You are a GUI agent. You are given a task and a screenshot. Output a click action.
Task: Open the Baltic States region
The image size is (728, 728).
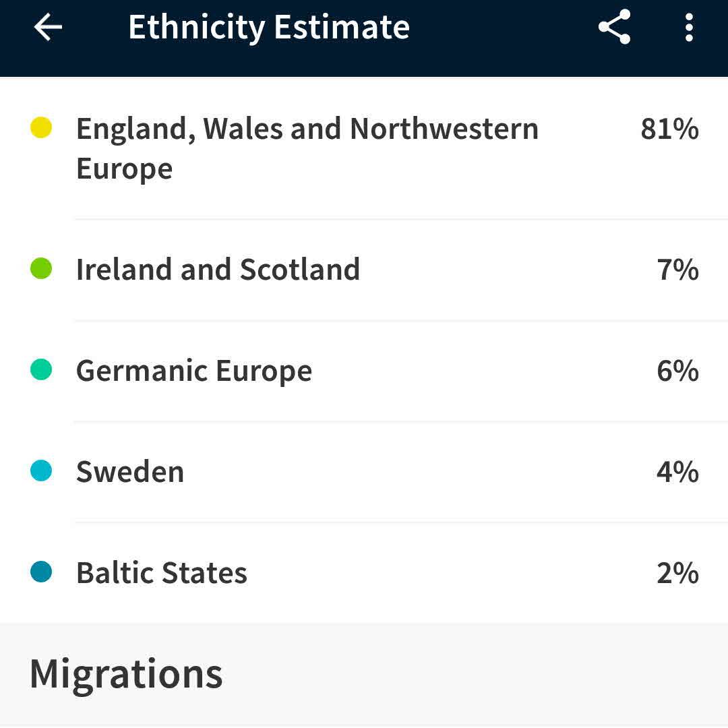[162, 573]
